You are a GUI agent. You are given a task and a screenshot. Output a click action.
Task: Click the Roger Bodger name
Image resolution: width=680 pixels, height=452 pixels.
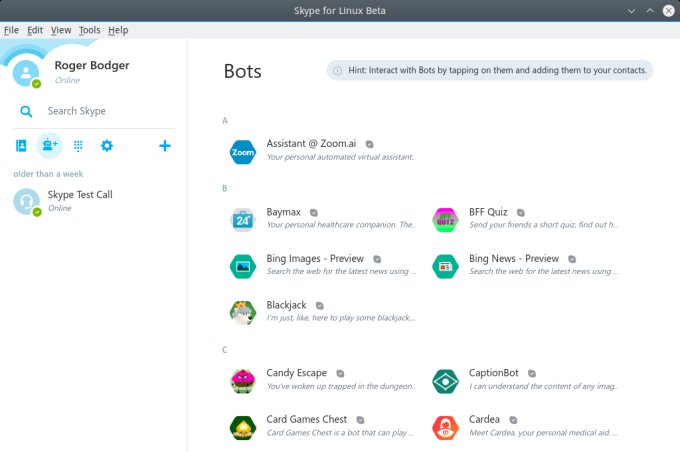[x=92, y=66]
